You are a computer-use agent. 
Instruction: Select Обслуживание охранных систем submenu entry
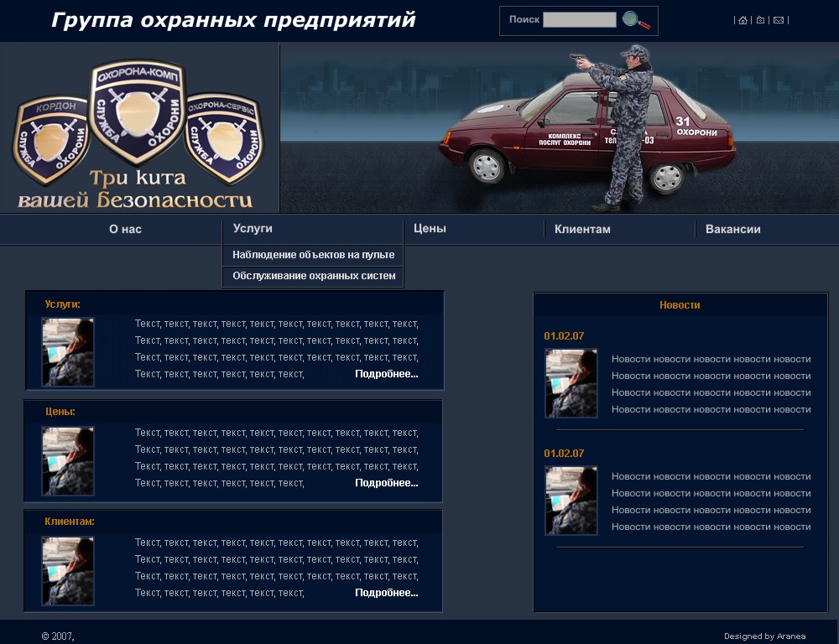click(313, 276)
